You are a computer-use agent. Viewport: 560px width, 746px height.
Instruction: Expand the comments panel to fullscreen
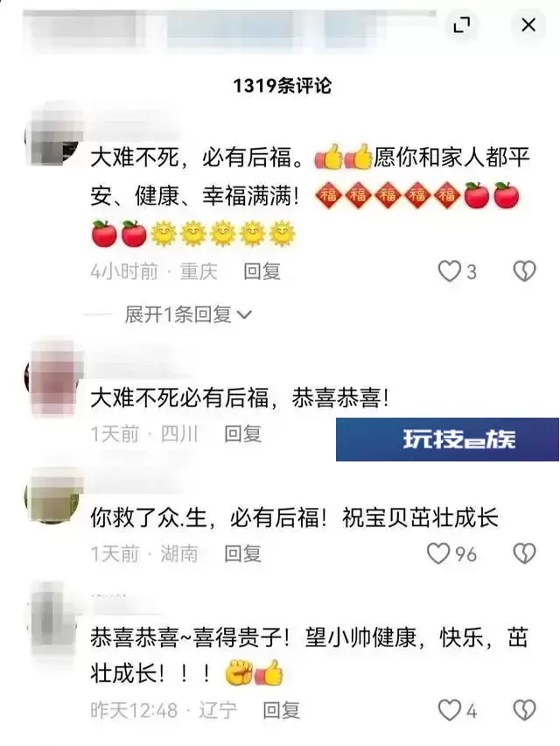pos(462,25)
